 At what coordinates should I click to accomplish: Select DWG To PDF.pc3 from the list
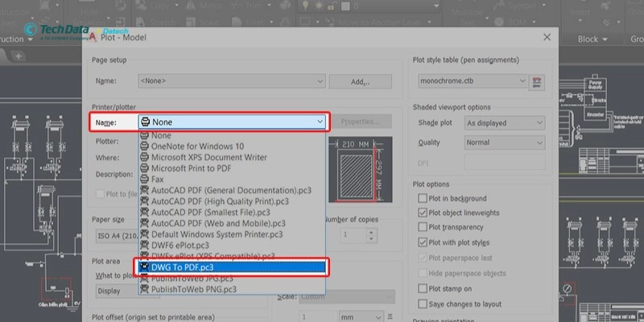click(233, 267)
